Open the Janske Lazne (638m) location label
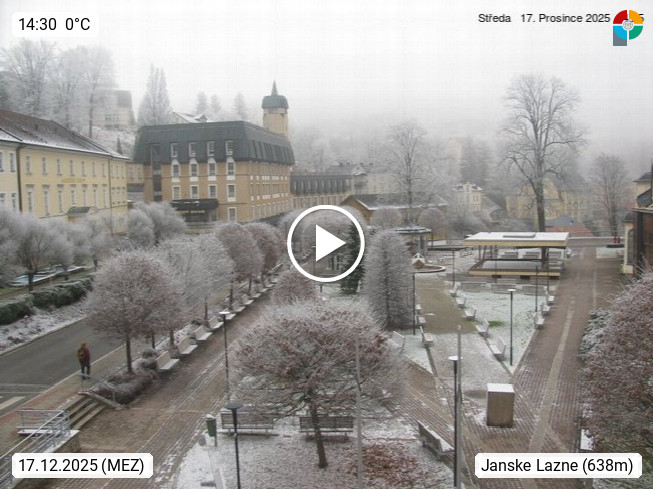Image resolution: width=653 pixels, height=489 pixels. [558, 465]
